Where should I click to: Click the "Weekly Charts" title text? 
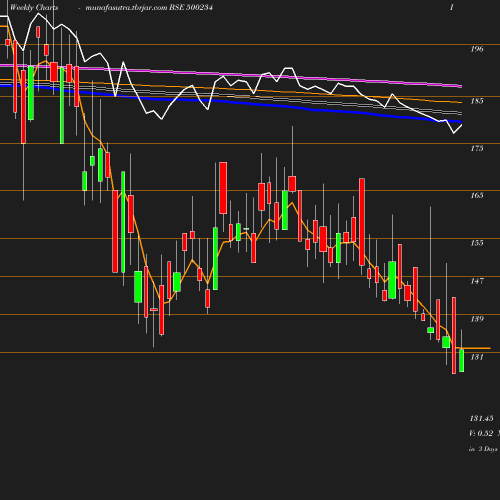click(34, 7)
